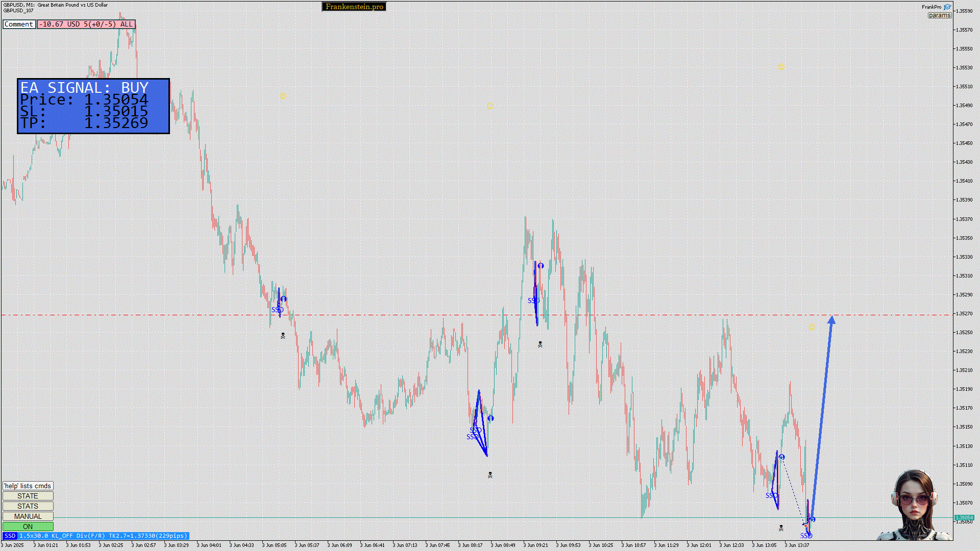Click the STATS button
980x551 pixels.
click(x=28, y=506)
